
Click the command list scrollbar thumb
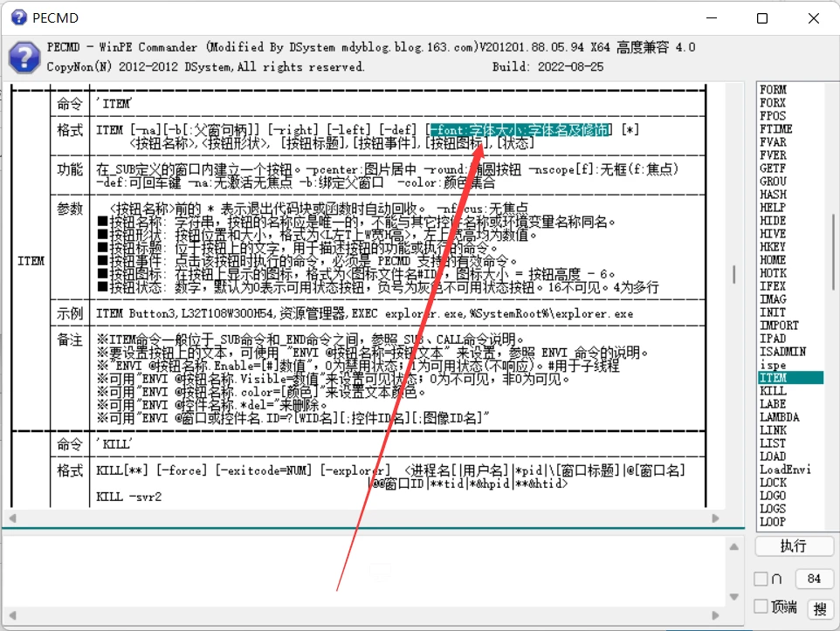833,251
